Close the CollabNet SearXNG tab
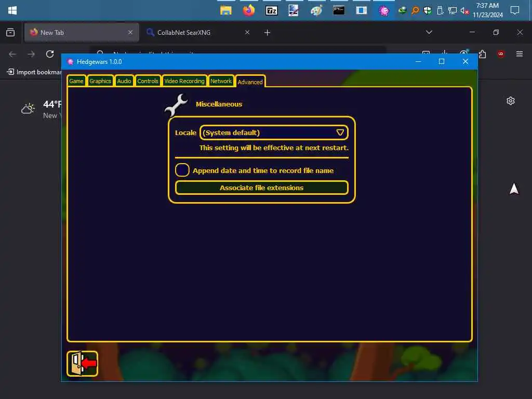 pos(247,32)
